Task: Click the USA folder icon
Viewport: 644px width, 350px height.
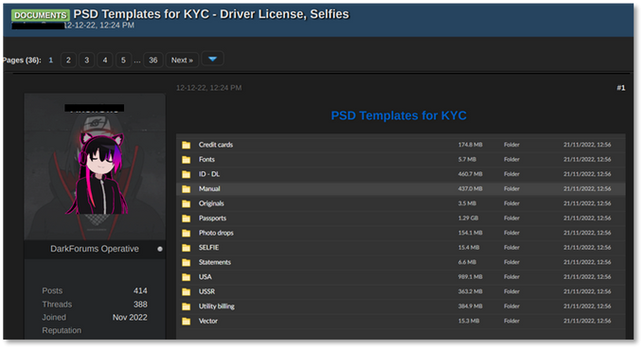Action: pyautogui.click(x=187, y=277)
